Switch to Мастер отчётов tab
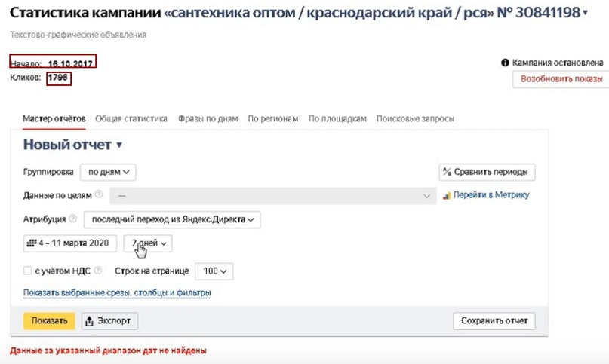 coord(54,118)
